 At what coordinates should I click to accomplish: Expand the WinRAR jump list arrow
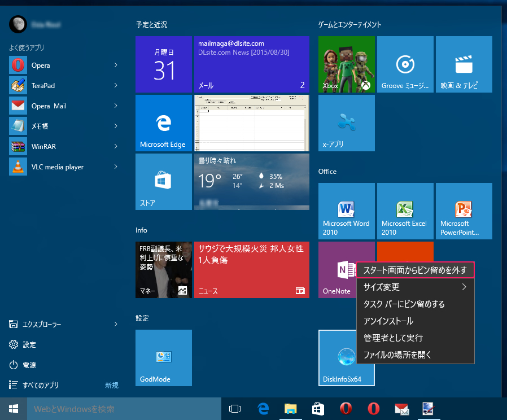point(116,146)
